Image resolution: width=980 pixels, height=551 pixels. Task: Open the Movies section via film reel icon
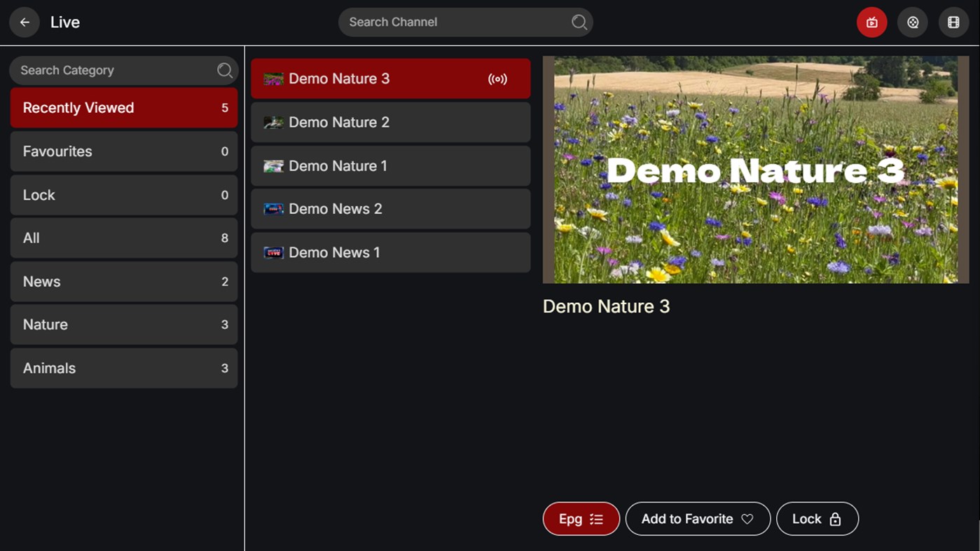click(x=912, y=22)
